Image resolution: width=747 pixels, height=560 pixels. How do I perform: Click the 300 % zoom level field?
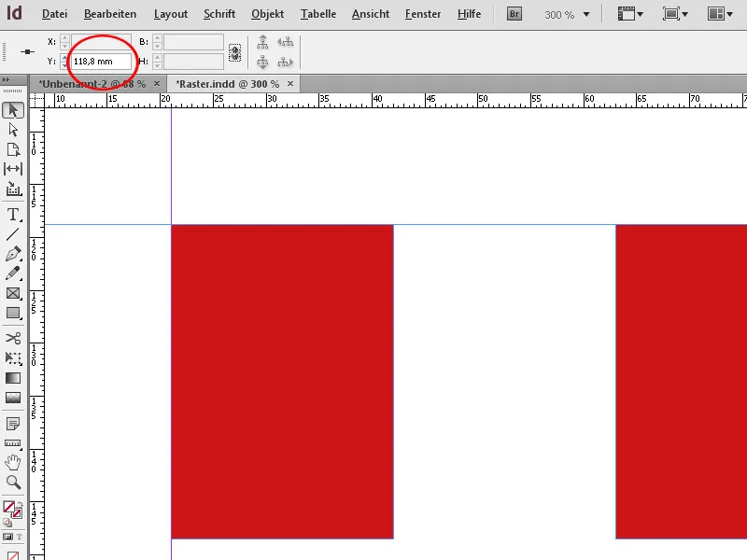tap(559, 15)
